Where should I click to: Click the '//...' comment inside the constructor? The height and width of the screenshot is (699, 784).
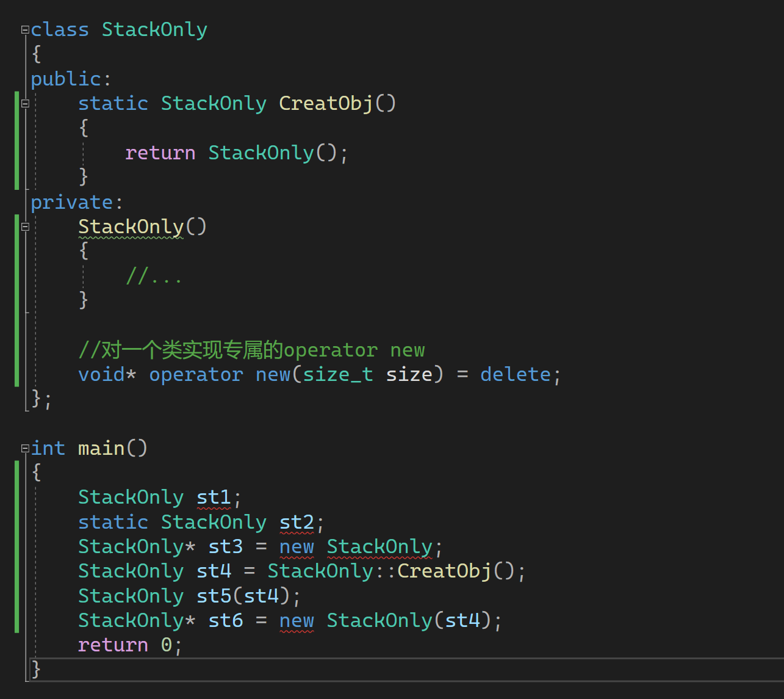coord(154,276)
